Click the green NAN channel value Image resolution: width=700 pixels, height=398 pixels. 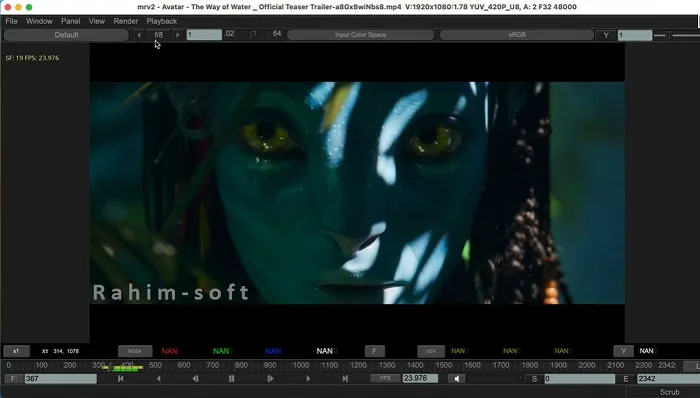pos(221,351)
